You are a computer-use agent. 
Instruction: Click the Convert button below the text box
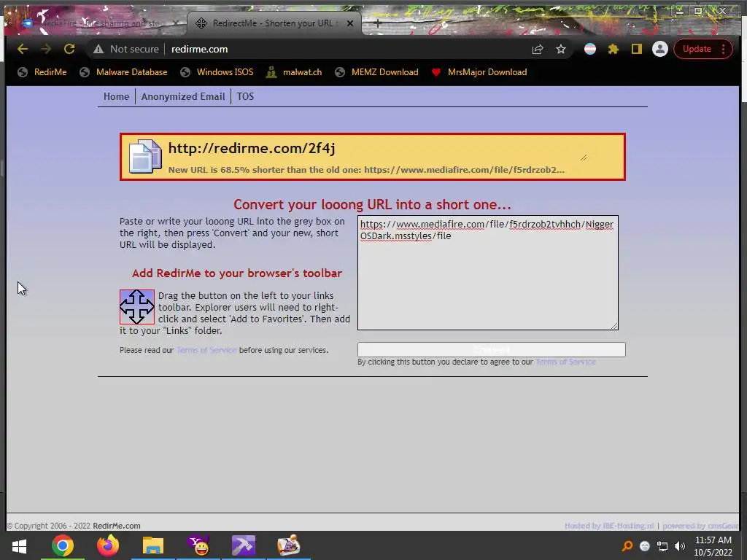pos(491,349)
